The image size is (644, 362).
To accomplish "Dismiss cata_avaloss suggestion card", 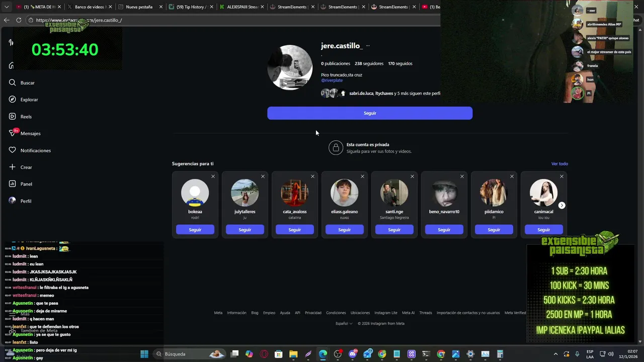I will point(312,176).
